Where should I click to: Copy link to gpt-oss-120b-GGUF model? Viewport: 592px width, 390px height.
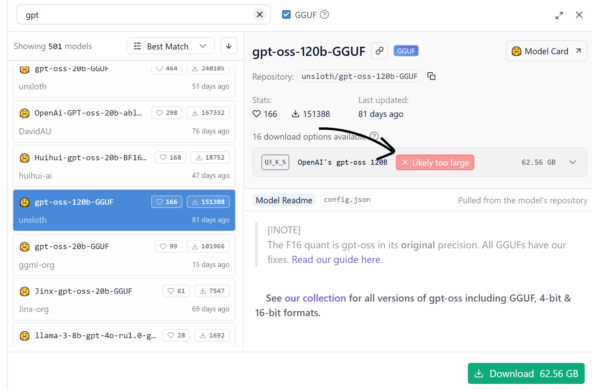379,51
